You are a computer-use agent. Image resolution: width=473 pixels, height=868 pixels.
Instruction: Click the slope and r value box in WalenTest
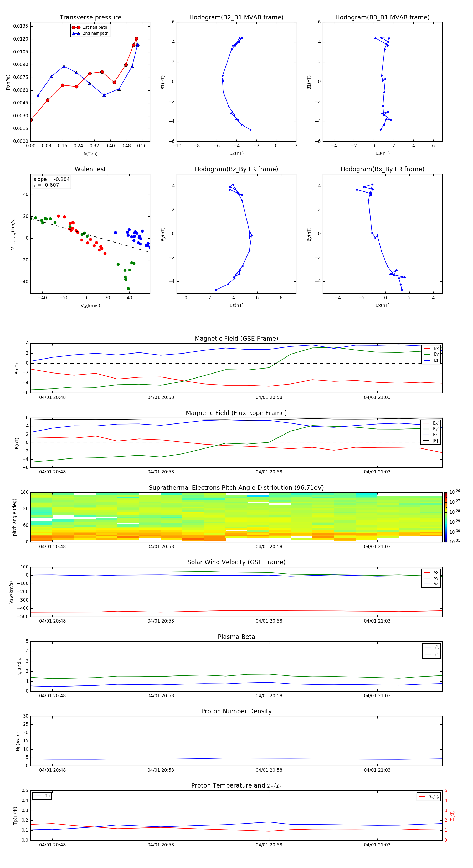(x=52, y=182)
